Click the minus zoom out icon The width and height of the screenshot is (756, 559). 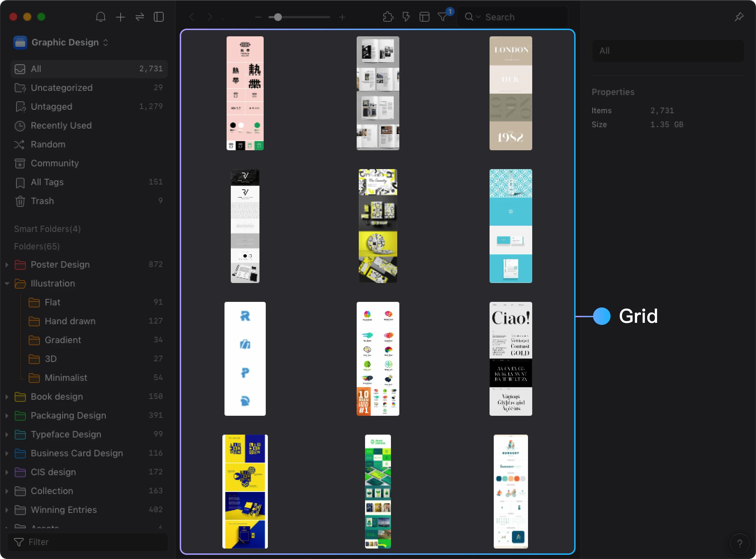pos(258,17)
